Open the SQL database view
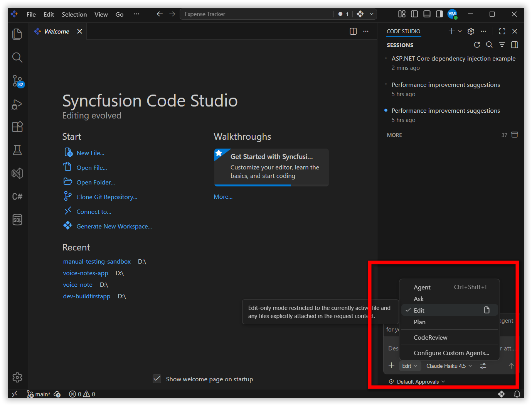The image size is (532, 406). pos(17,220)
